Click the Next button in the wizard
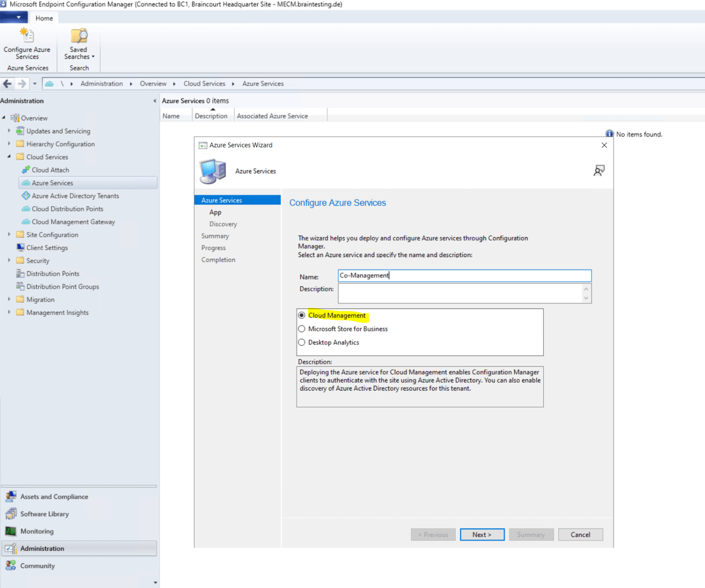The width and height of the screenshot is (705, 588). pos(482,534)
